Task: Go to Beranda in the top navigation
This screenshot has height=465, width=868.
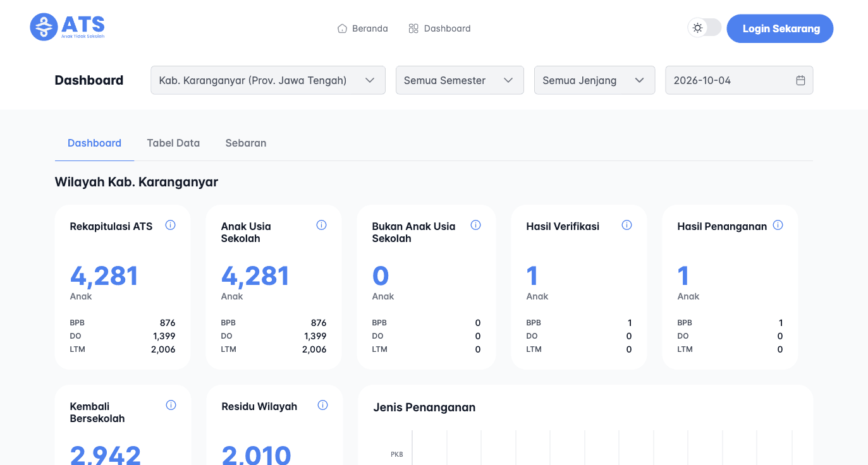Action: coord(362,28)
